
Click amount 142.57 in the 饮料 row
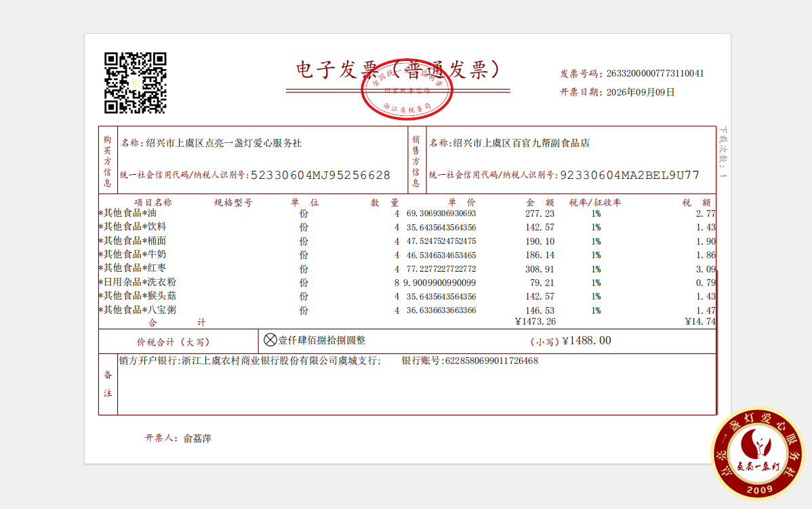(540, 227)
